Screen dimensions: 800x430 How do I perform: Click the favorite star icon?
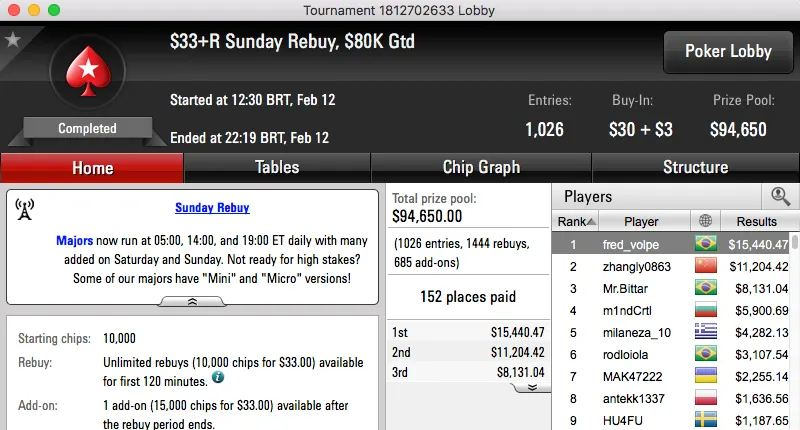click(13, 40)
